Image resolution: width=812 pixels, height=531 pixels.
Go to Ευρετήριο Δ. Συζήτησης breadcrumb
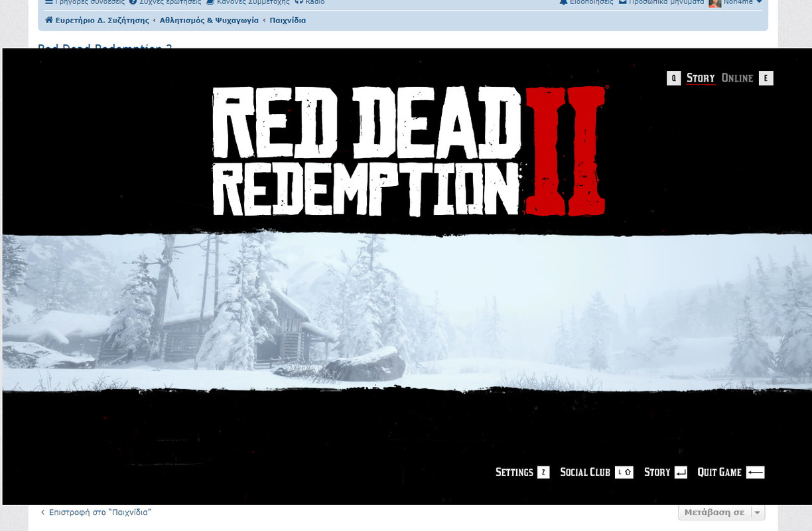(102, 21)
